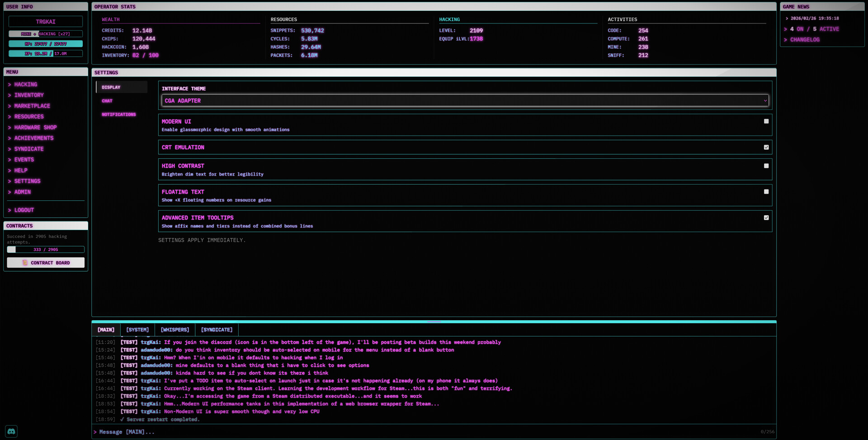Image resolution: width=868 pixels, height=440 pixels.
Task: Switch to the Whispers chat tab
Action: point(175,330)
